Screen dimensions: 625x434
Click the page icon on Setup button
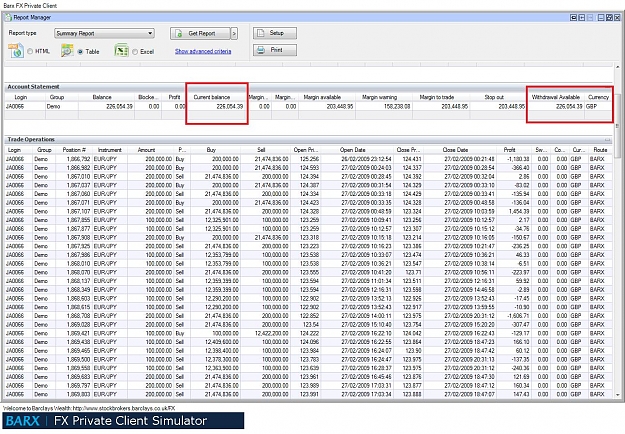[x=260, y=33]
